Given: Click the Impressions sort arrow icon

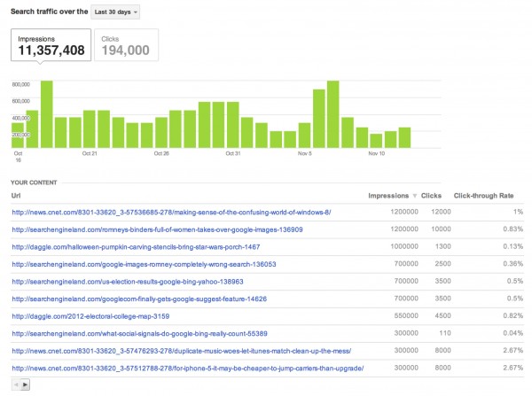Looking at the screenshot, I should [414, 196].
